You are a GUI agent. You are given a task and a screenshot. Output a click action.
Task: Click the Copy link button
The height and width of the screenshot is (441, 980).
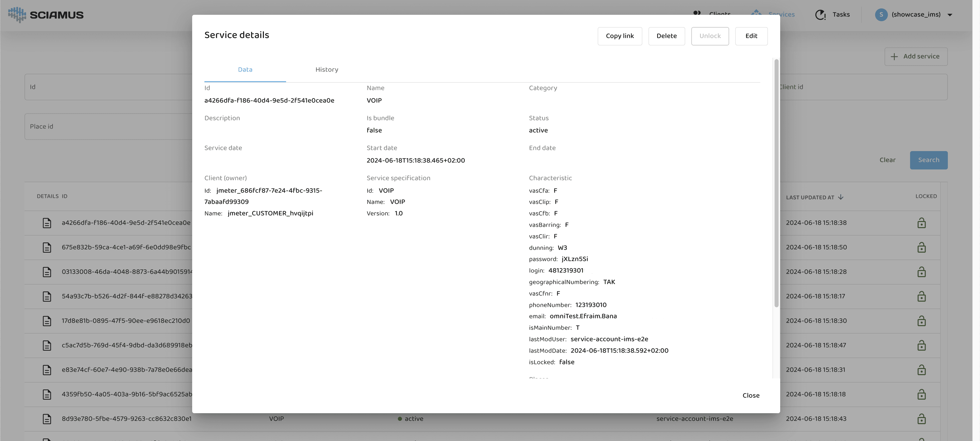point(620,36)
